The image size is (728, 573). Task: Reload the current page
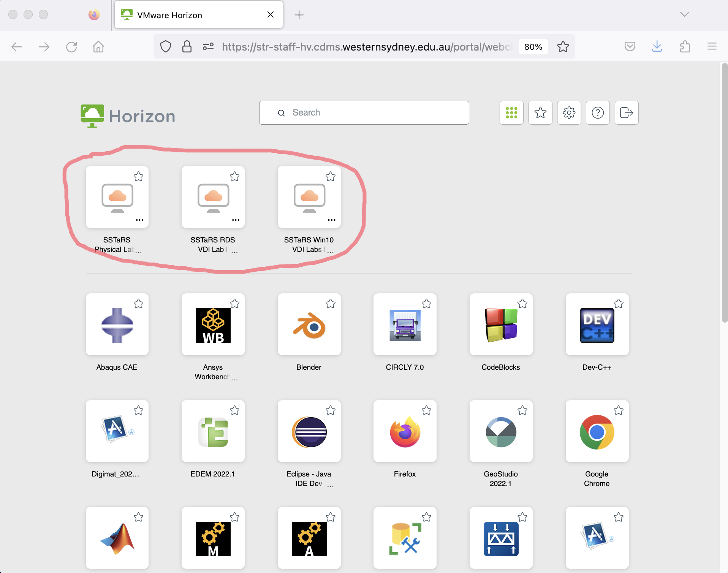(x=71, y=47)
